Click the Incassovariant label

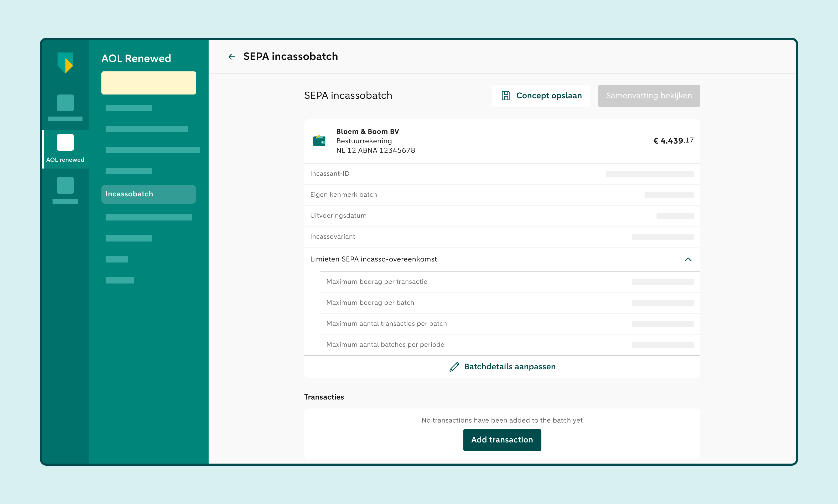click(333, 237)
